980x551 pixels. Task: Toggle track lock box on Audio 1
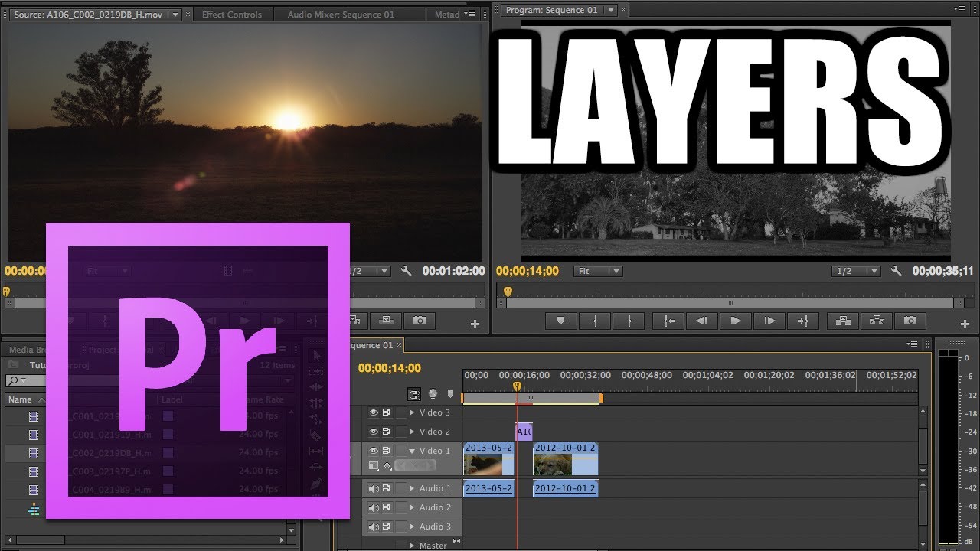coord(400,488)
